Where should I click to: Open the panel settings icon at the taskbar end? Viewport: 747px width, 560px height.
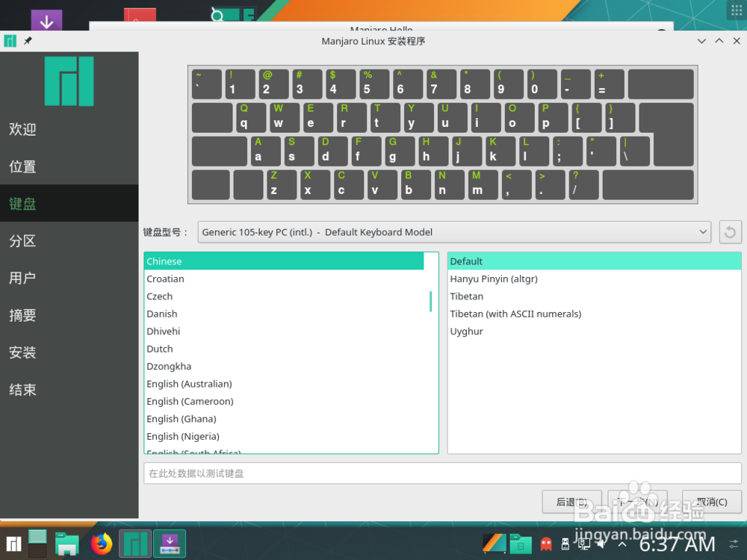pos(734,544)
